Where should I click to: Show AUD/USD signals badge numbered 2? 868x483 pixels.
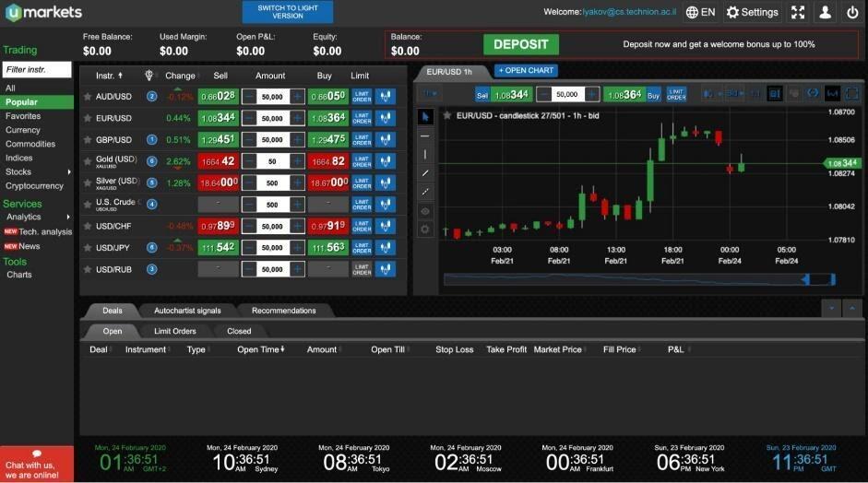(151, 96)
